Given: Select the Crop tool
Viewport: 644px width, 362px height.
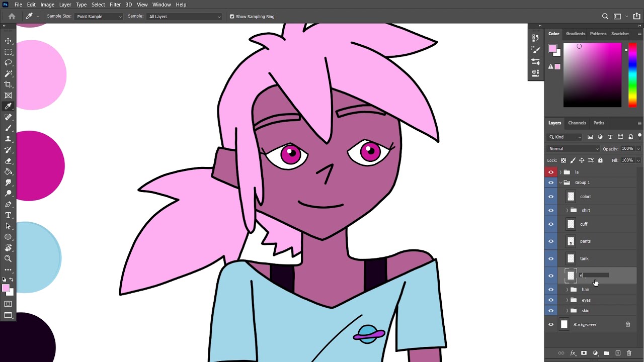Looking at the screenshot, I should tap(8, 84).
